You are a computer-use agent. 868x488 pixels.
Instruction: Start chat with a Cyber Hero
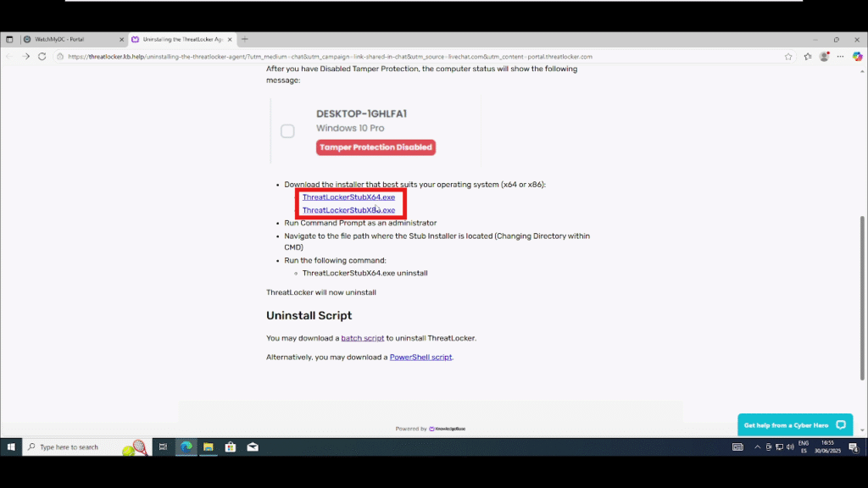pyautogui.click(x=795, y=425)
